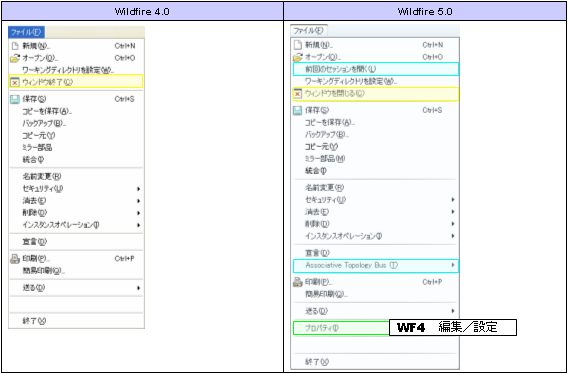Click the 保存 disk icon in Wildfire 4.0 menu
The image size is (568, 374).
tap(15, 99)
